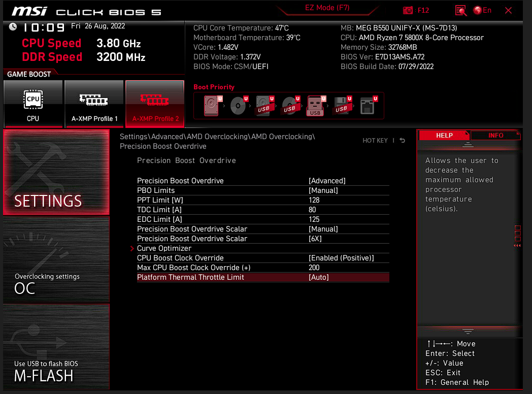
Task: Click the Boot Priority label
Action: (x=214, y=87)
